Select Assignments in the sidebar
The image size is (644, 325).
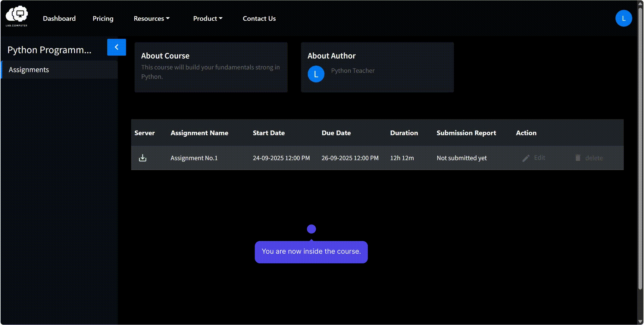tap(60, 70)
